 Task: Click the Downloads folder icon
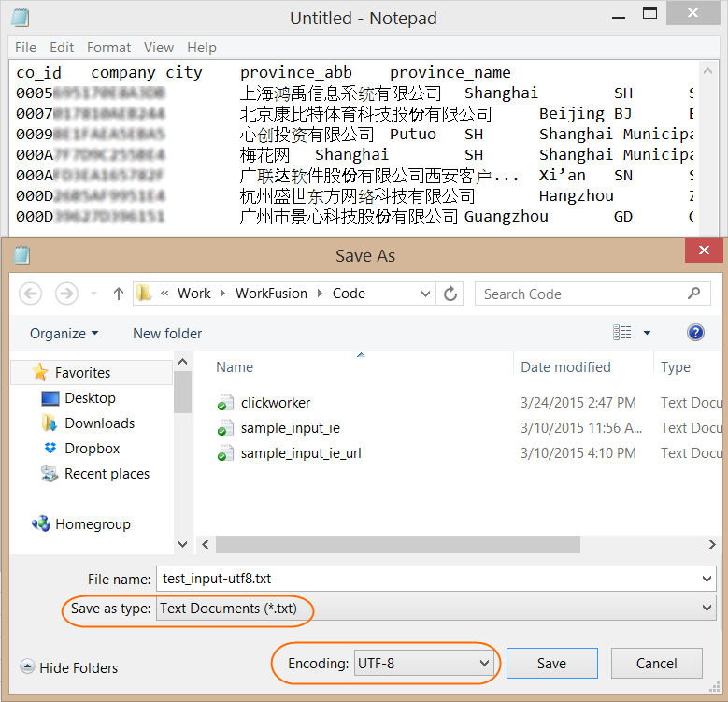point(50,423)
